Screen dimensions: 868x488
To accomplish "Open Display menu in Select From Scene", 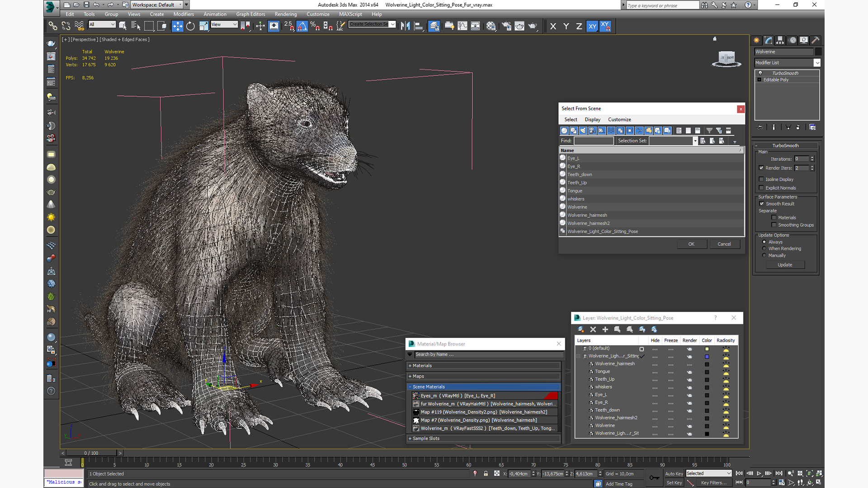I will pos(592,120).
